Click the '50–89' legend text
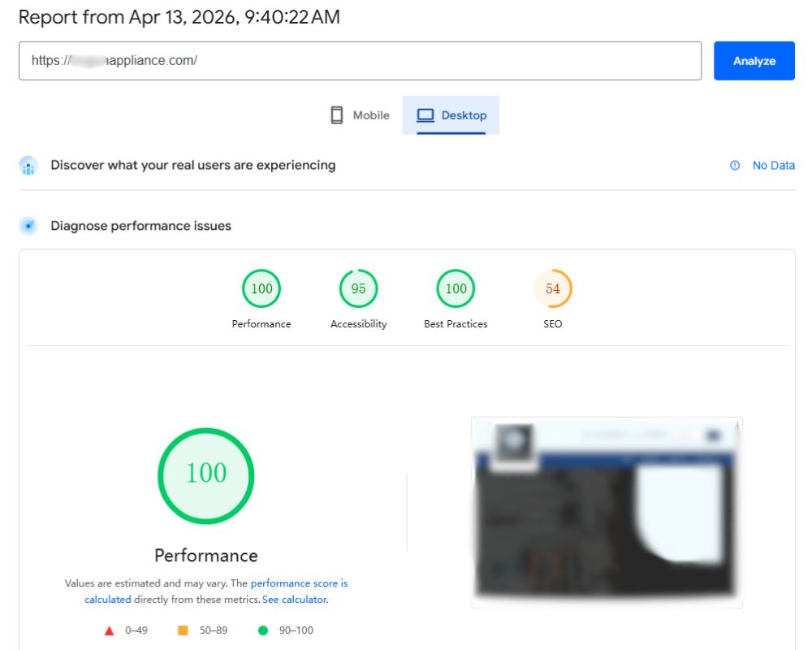 214,630
